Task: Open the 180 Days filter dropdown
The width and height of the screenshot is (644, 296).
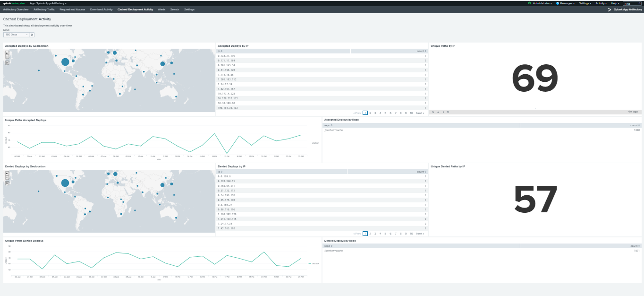Action: 17,34
